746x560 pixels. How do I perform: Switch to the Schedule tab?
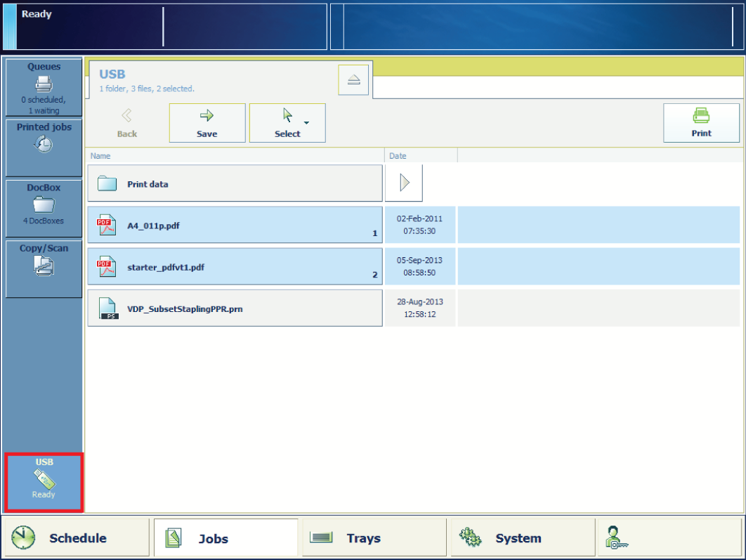click(76, 538)
